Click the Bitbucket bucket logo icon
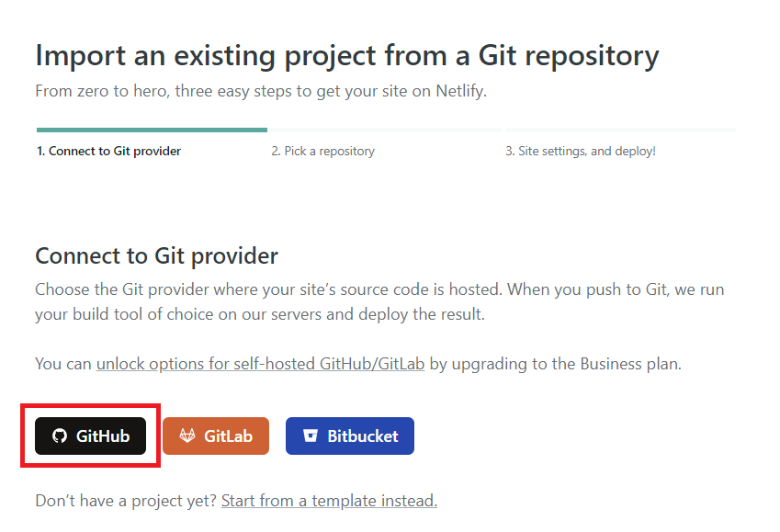780x532 pixels. (310, 436)
